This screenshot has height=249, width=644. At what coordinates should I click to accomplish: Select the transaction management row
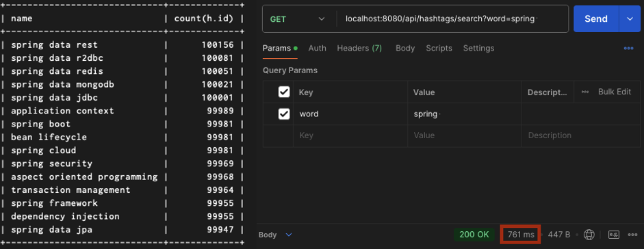[123, 190]
